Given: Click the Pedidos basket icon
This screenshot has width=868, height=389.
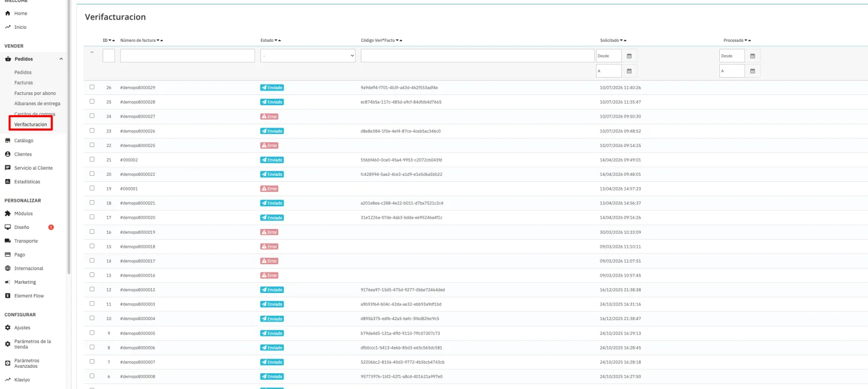Looking at the screenshot, I should click(x=8, y=59).
